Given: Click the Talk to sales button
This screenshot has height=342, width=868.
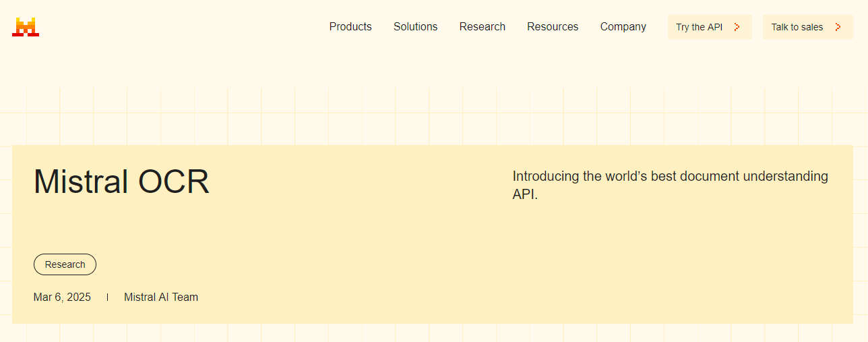Looking at the screenshot, I should tap(807, 27).
